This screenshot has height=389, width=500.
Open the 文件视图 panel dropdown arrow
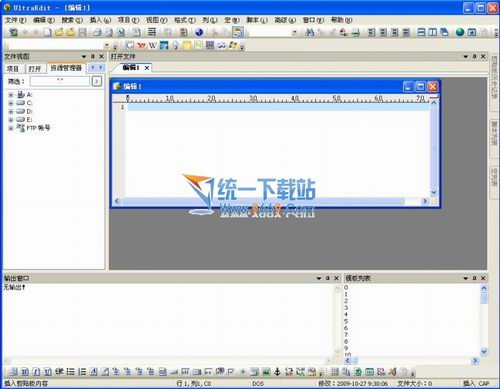pos(84,57)
